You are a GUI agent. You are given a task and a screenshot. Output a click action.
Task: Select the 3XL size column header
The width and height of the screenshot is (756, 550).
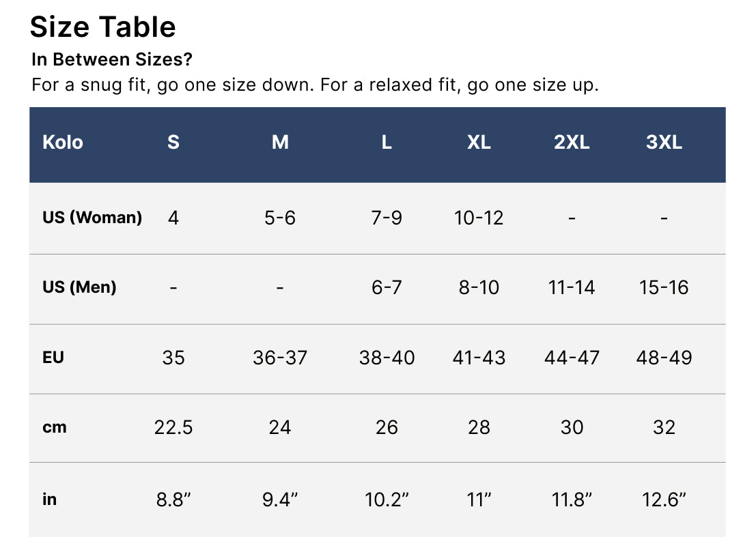click(664, 142)
